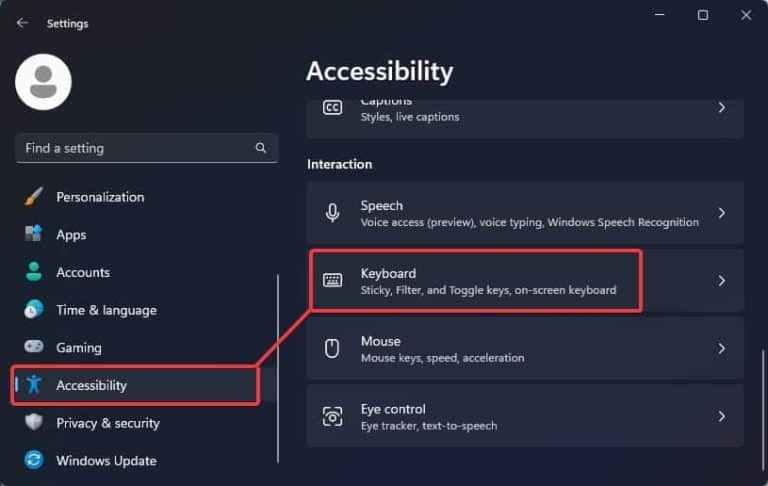Click the Time & language globe icon
Viewport: 768px width, 486px height.
coord(34,310)
